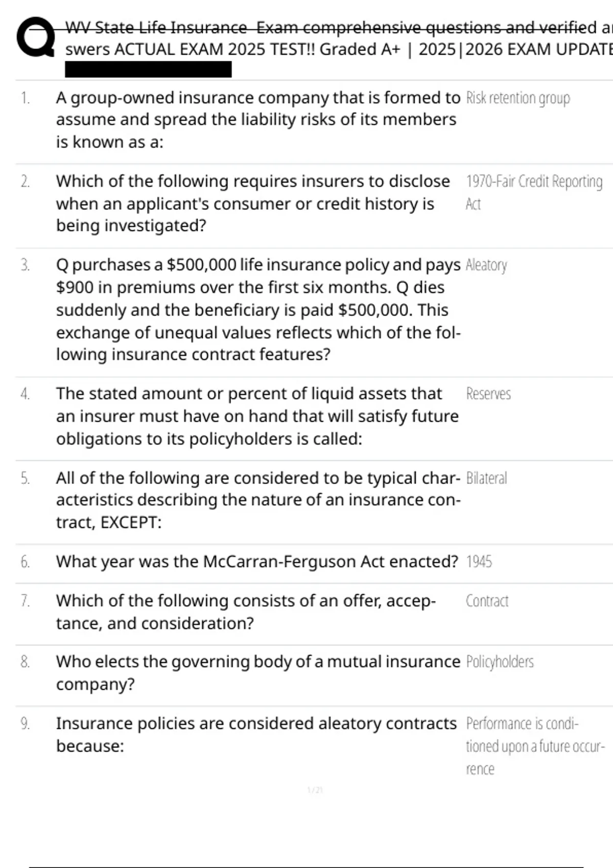Image resolution: width=613 pixels, height=868 pixels.
Task: Click the question about group-owned insurance company
Action: tap(257, 119)
